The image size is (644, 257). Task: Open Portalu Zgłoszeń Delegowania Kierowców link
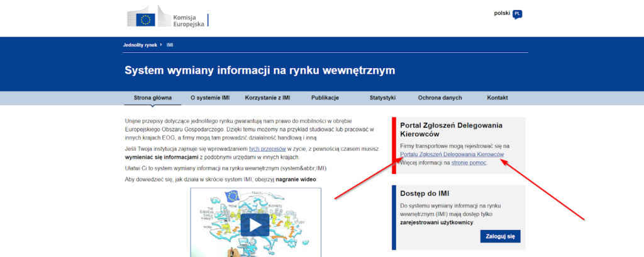coord(452,154)
